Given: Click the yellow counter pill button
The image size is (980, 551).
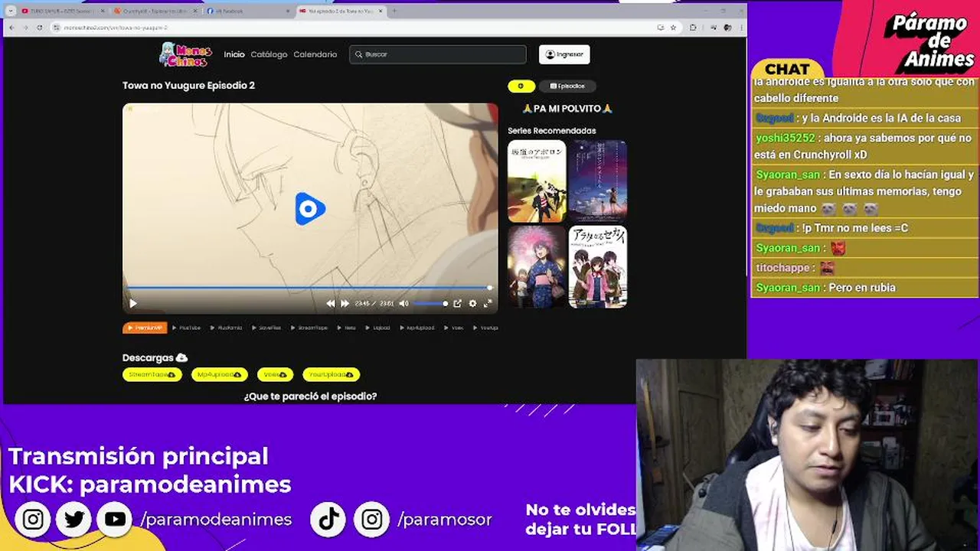Looking at the screenshot, I should pos(521,86).
